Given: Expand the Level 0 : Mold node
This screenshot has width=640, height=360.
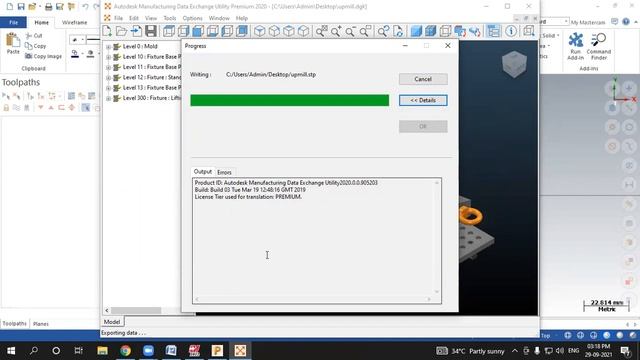Looking at the screenshot, I should coord(108,47).
